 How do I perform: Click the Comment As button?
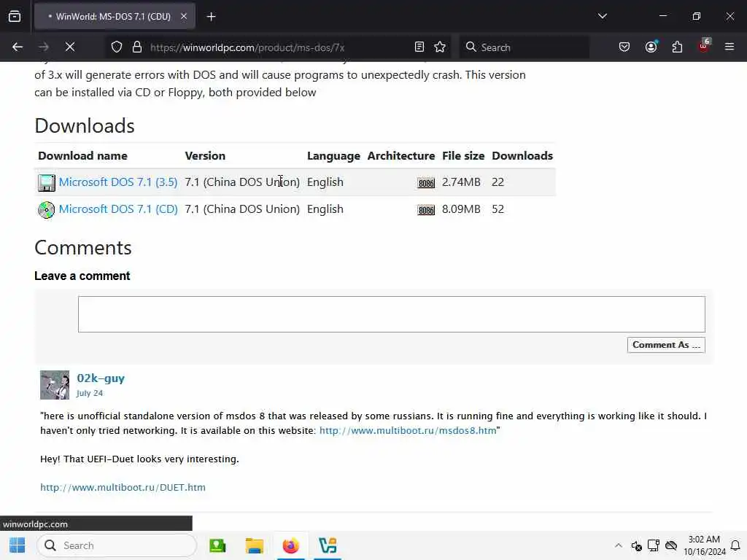tap(666, 345)
